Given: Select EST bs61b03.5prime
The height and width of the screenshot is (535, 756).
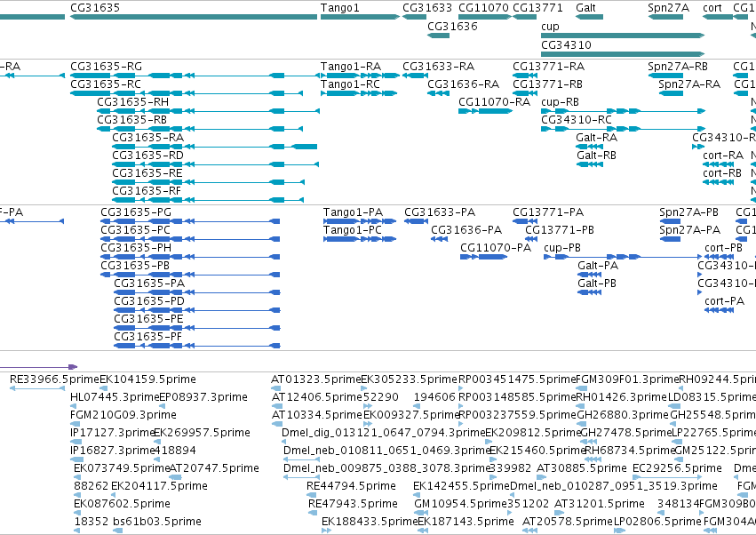Looking at the screenshot, I should (157, 522).
